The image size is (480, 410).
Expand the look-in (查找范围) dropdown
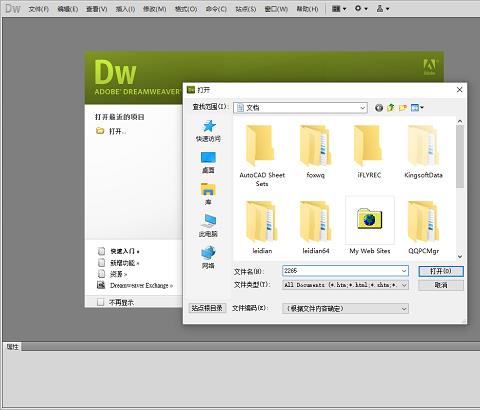(x=362, y=108)
